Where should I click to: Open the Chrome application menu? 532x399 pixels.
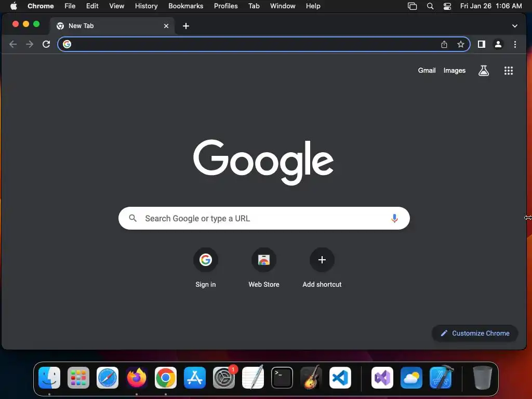click(41, 6)
